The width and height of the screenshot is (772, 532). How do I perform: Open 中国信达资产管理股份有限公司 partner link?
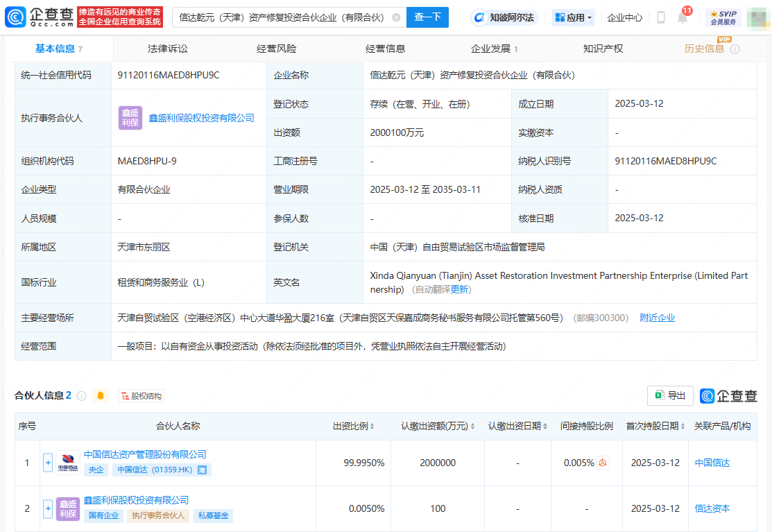(x=145, y=454)
